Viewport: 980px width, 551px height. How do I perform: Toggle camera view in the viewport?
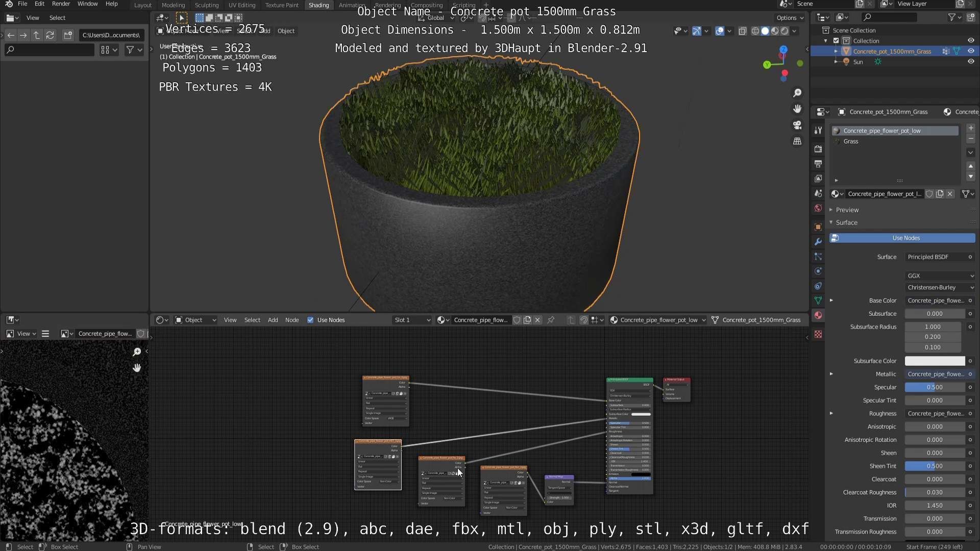point(797,125)
